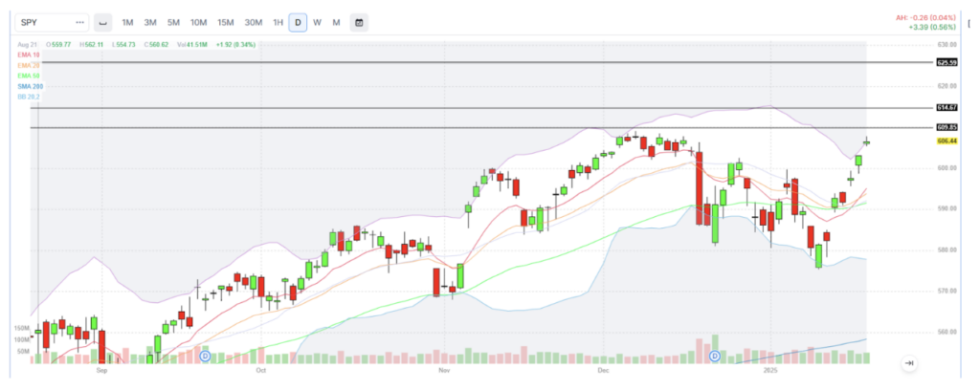Click the Aug 21 date label
Screen dimensions: 980x390
pos(27,44)
